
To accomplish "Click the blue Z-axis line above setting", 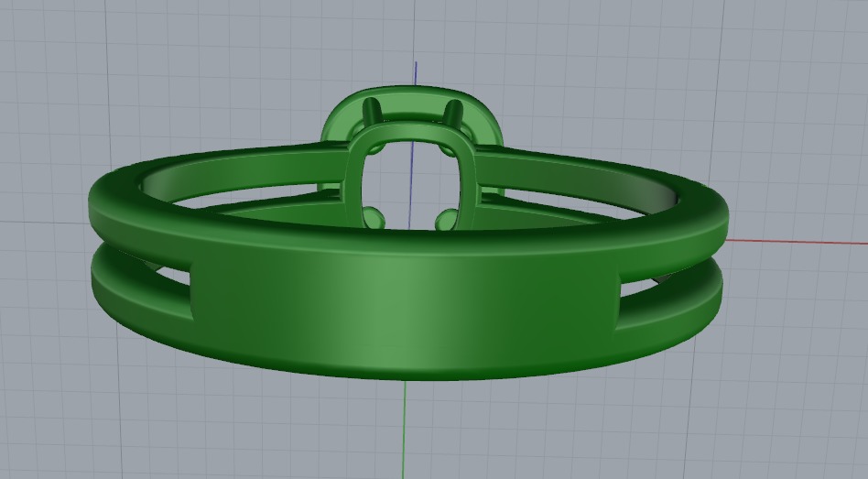I will 416,73.
